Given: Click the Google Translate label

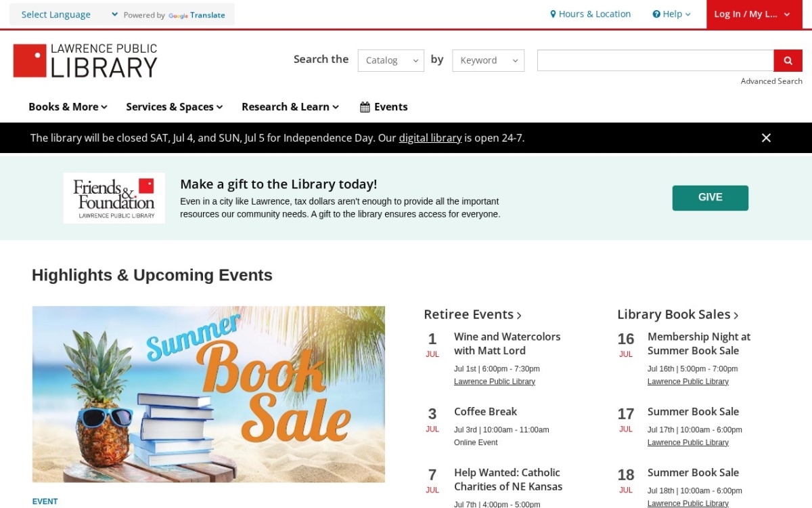Looking at the screenshot, I should pyautogui.click(x=196, y=15).
